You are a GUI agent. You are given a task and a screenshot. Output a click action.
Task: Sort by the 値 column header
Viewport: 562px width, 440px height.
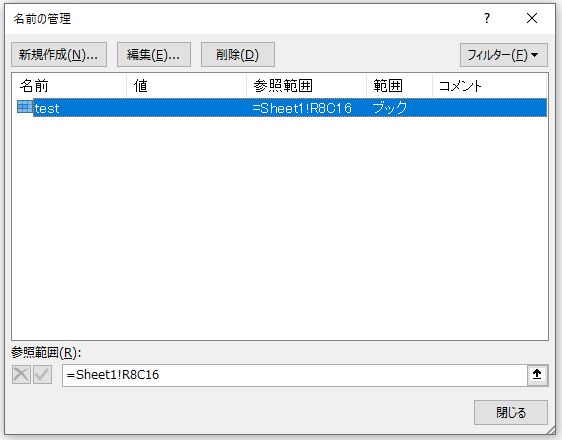point(187,86)
